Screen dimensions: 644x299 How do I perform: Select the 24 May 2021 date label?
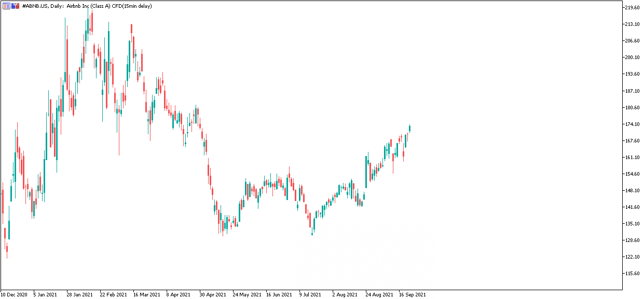click(x=246, y=294)
